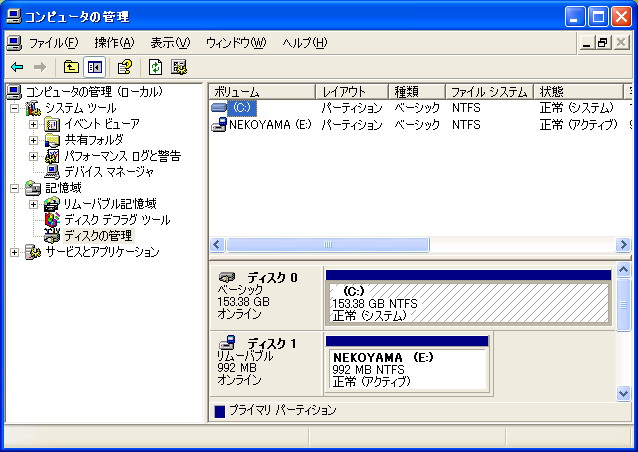Image resolution: width=638 pixels, height=452 pixels.
Task: Sort by the 状態 column header
Action: click(x=578, y=92)
